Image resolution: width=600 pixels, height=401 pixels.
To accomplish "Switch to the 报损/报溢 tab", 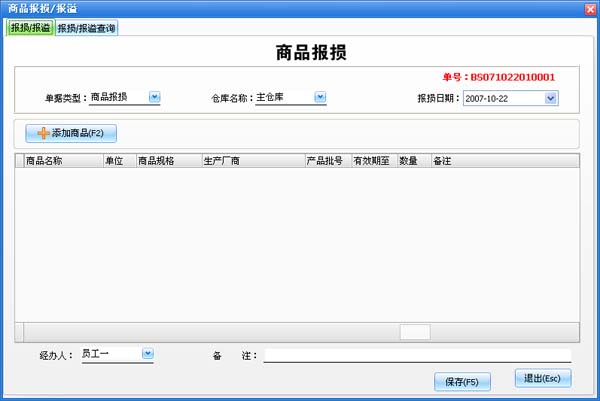I will pos(30,28).
